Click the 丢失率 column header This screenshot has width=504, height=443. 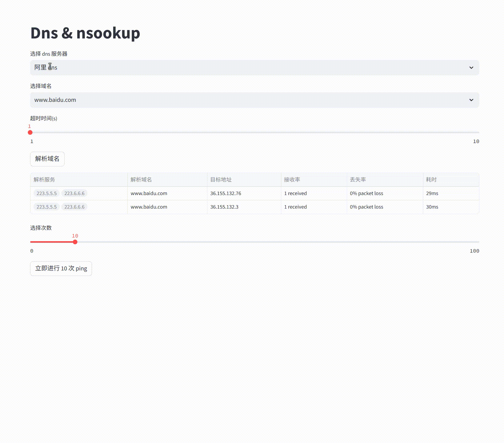(385, 180)
